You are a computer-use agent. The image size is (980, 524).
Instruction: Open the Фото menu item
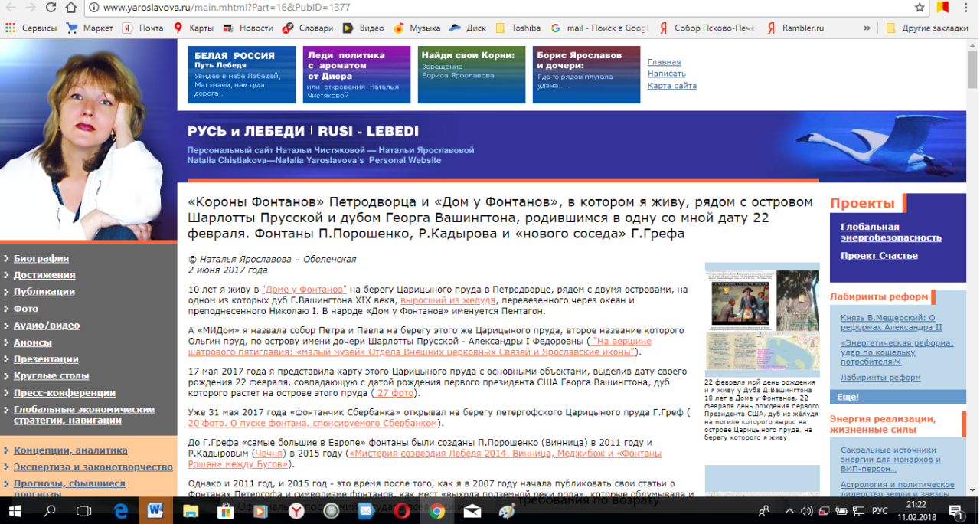point(26,309)
